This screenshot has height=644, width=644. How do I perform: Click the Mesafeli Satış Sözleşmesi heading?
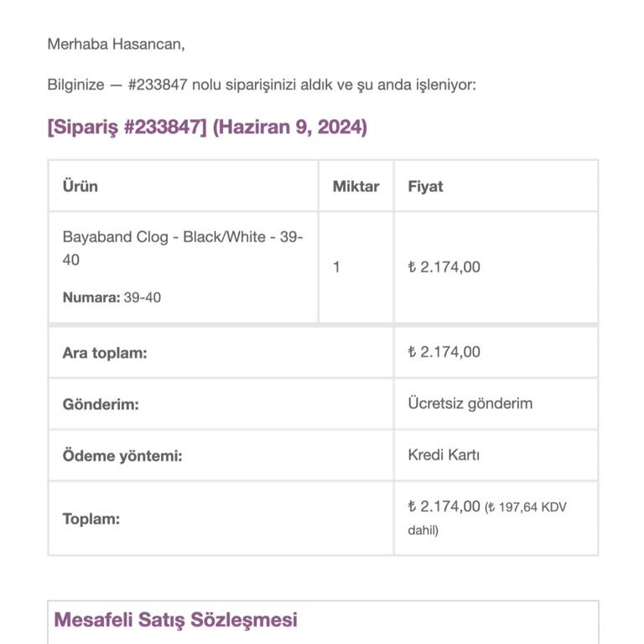176,620
